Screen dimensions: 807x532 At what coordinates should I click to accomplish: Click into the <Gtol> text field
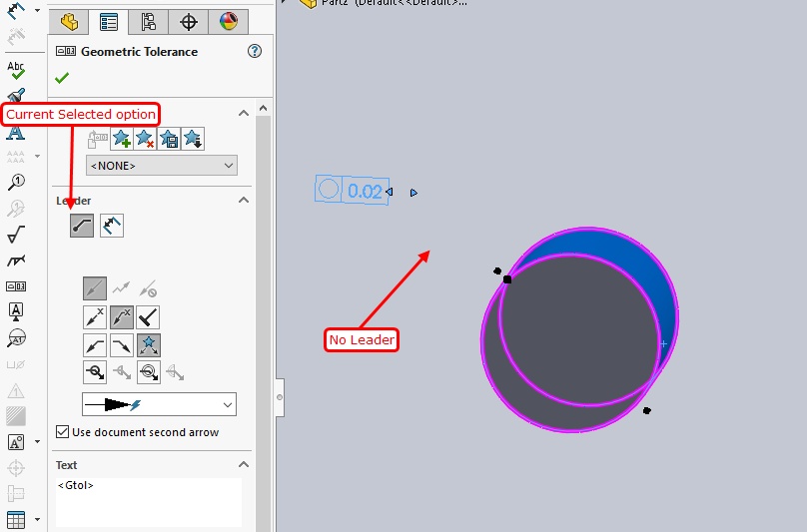[149, 502]
